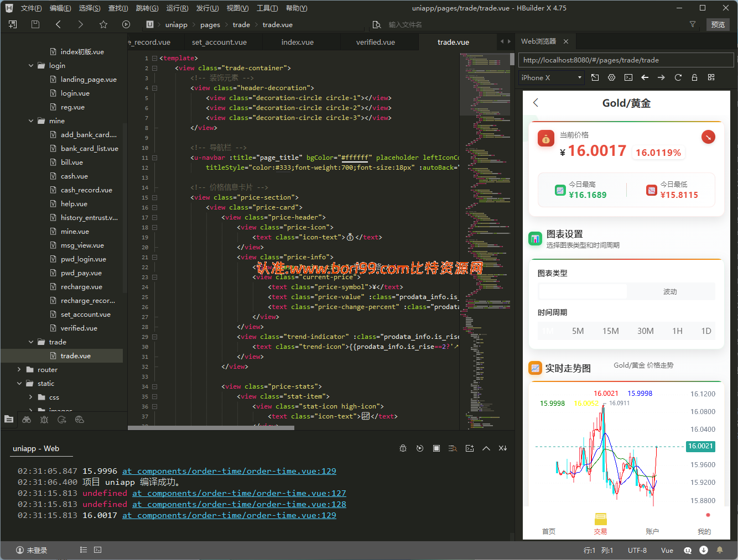The width and height of the screenshot is (738, 560).
Task: Open the 文件(F) menu
Action: (x=31, y=8)
